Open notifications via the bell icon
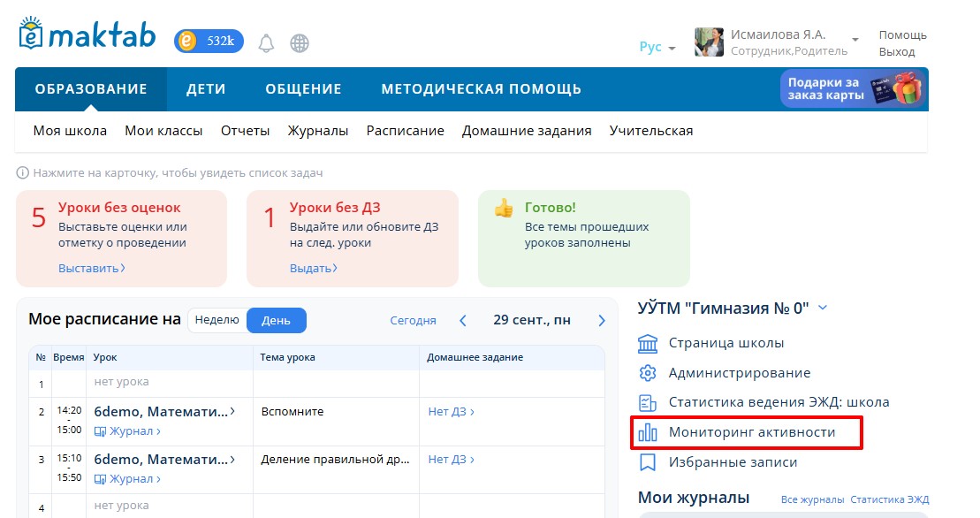Viewport: 980px width, 518px height. pyautogui.click(x=268, y=42)
